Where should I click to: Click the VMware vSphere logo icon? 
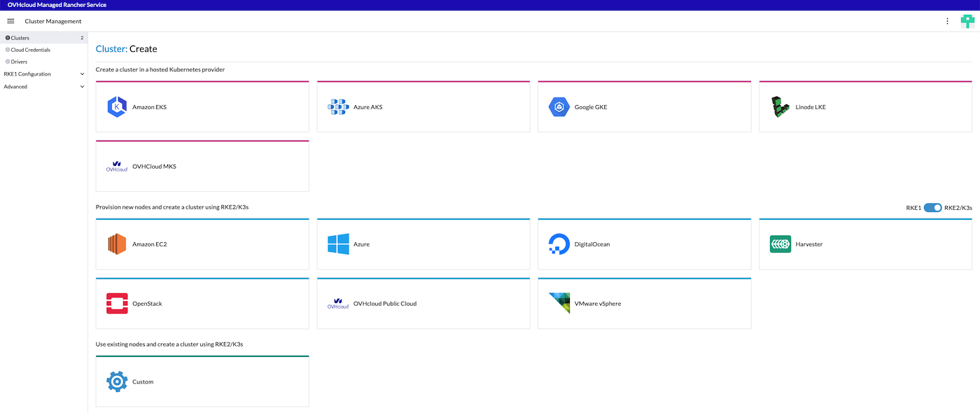[x=559, y=304]
